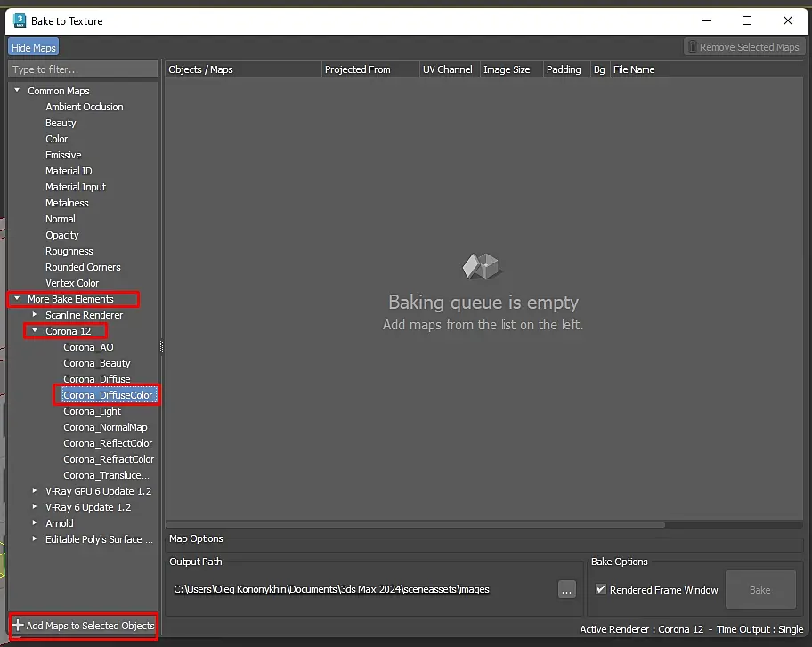Image resolution: width=812 pixels, height=647 pixels.
Task: Collapse the Corona 12 node
Action: [35, 331]
